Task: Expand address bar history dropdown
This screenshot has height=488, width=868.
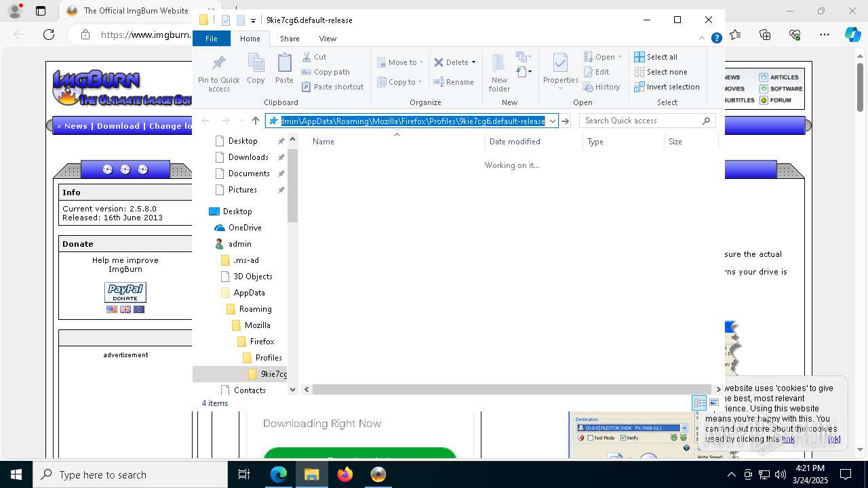Action: [x=553, y=121]
